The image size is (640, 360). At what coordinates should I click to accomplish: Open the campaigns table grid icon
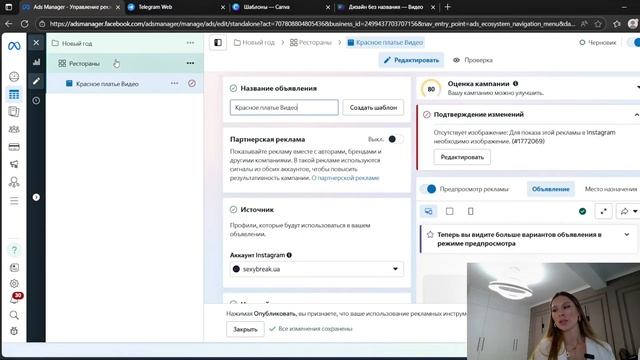[14, 95]
